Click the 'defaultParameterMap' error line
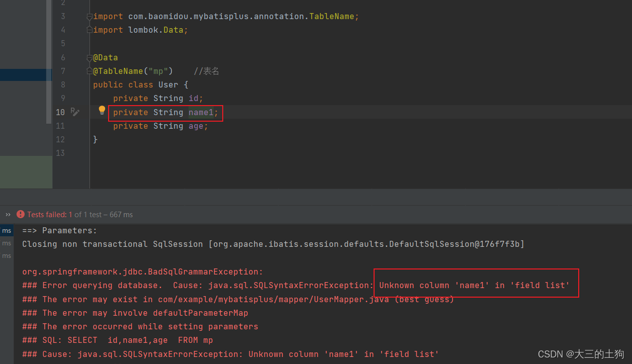 (135, 313)
